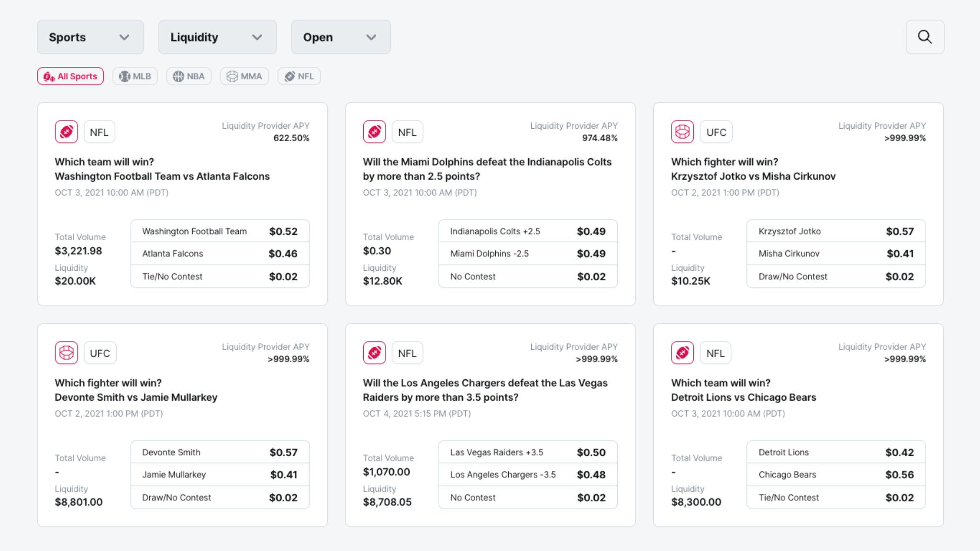Click the football icon on Lions vs Bears card
This screenshot has width=980, height=551.
click(x=683, y=353)
